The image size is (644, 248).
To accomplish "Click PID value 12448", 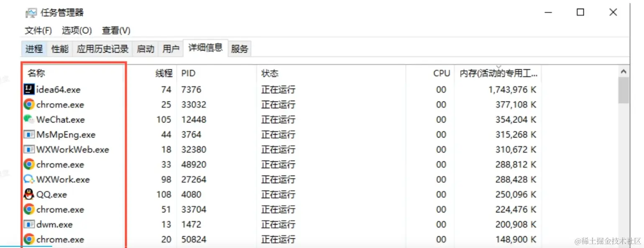I will (x=194, y=119).
